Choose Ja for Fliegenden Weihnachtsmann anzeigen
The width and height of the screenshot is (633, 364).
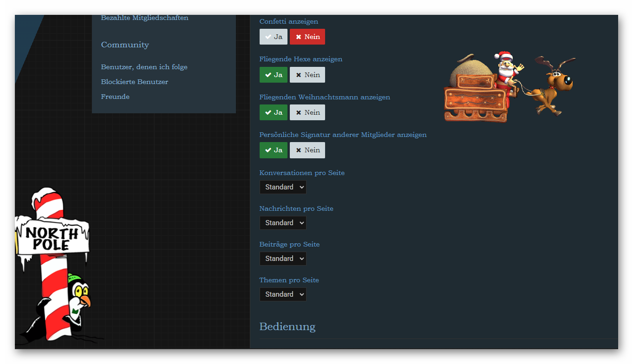[274, 112]
